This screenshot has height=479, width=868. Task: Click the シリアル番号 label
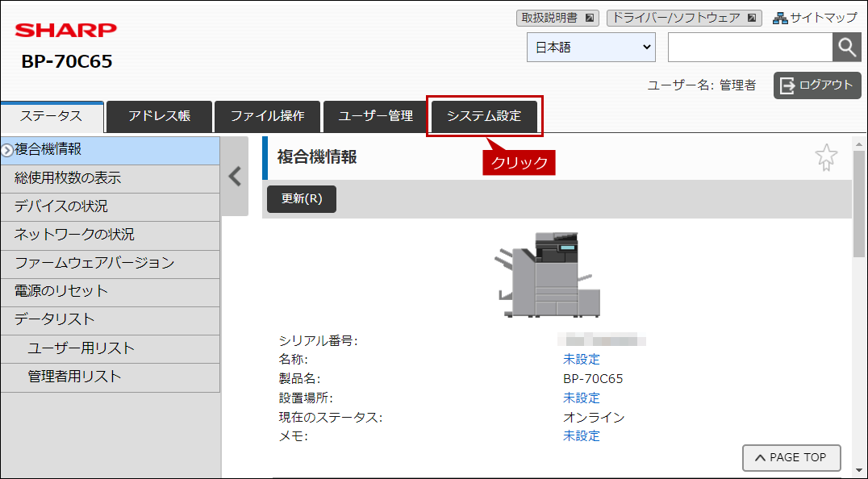(319, 341)
